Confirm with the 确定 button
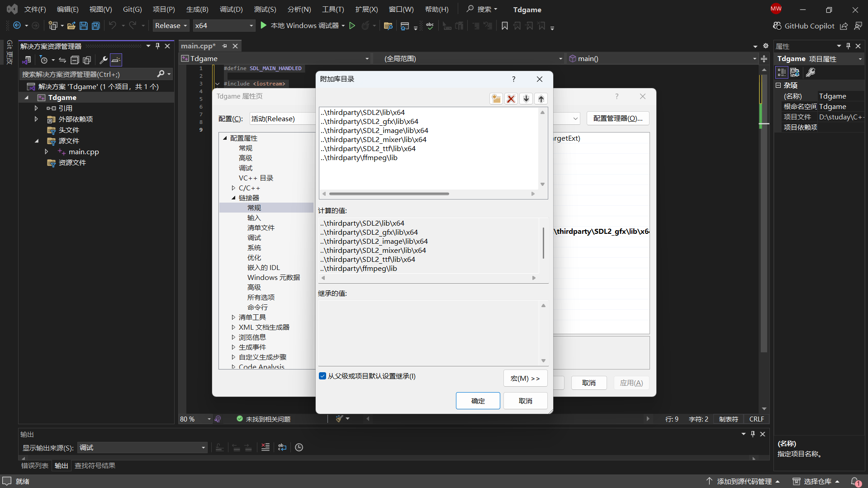Viewport: 868px width, 488px height. click(478, 401)
